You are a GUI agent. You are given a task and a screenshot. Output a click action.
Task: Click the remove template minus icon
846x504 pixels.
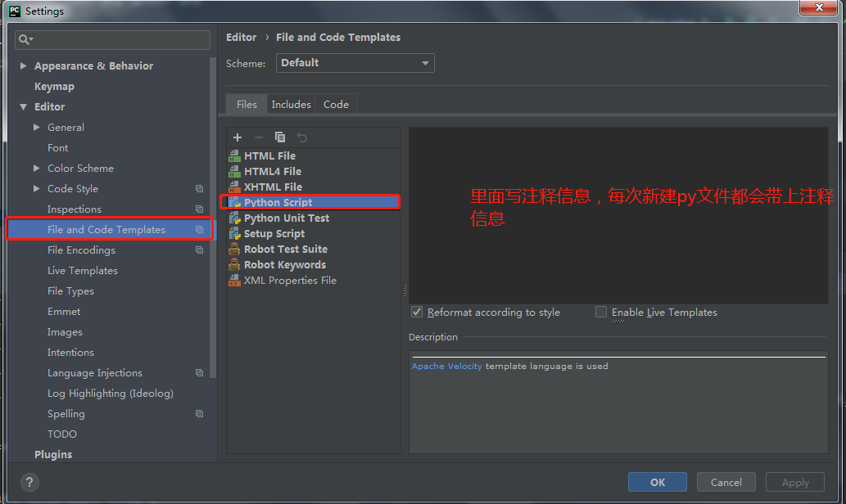[259, 137]
